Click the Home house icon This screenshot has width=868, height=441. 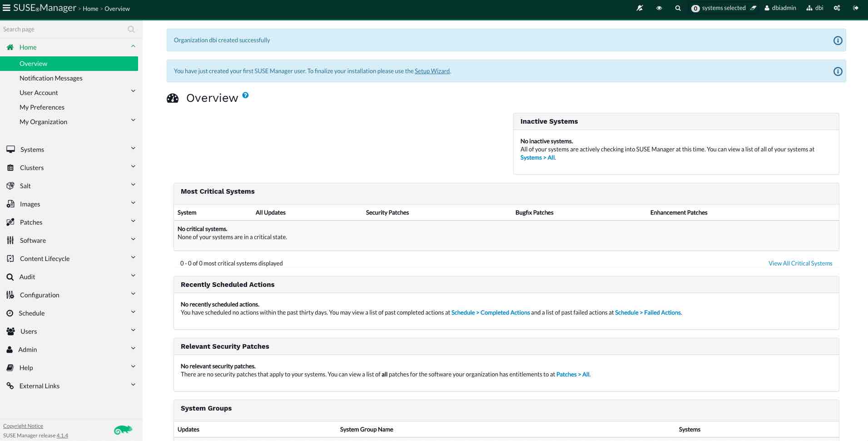[x=10, y=47]
